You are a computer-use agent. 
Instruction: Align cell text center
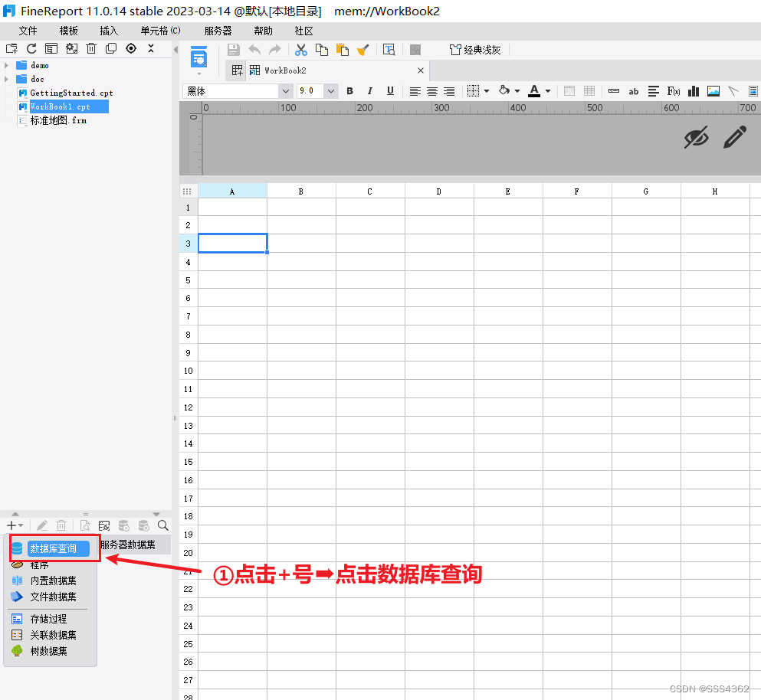[x=432, y=91]
